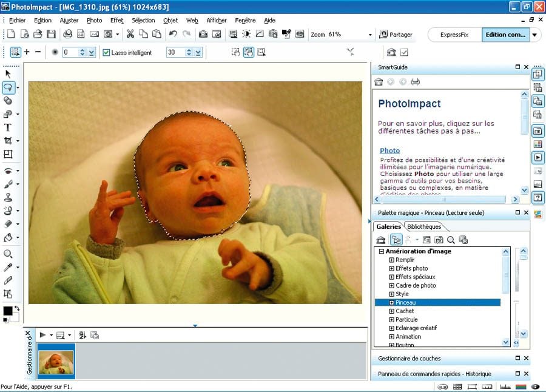Open the Effet menu

(116, 20)
